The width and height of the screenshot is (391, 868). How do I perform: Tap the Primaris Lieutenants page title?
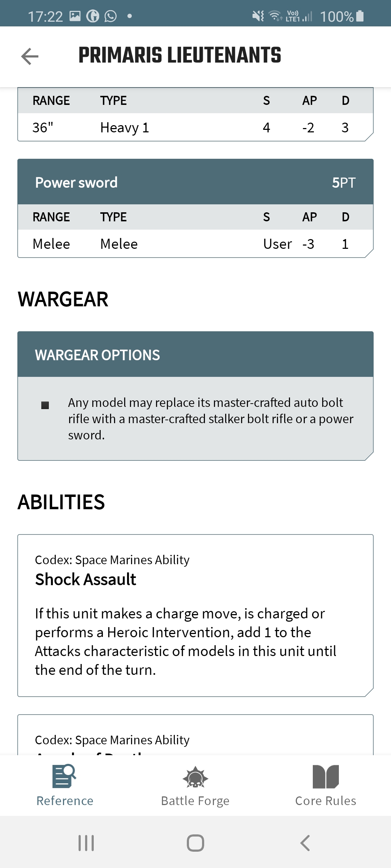[x=180, y=55]
